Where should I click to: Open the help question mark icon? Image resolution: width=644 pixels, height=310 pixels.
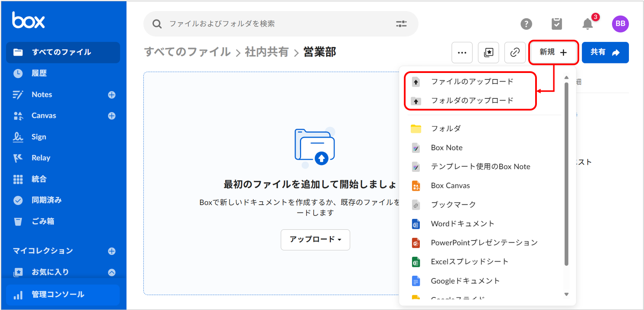click(x=526, y=24)
